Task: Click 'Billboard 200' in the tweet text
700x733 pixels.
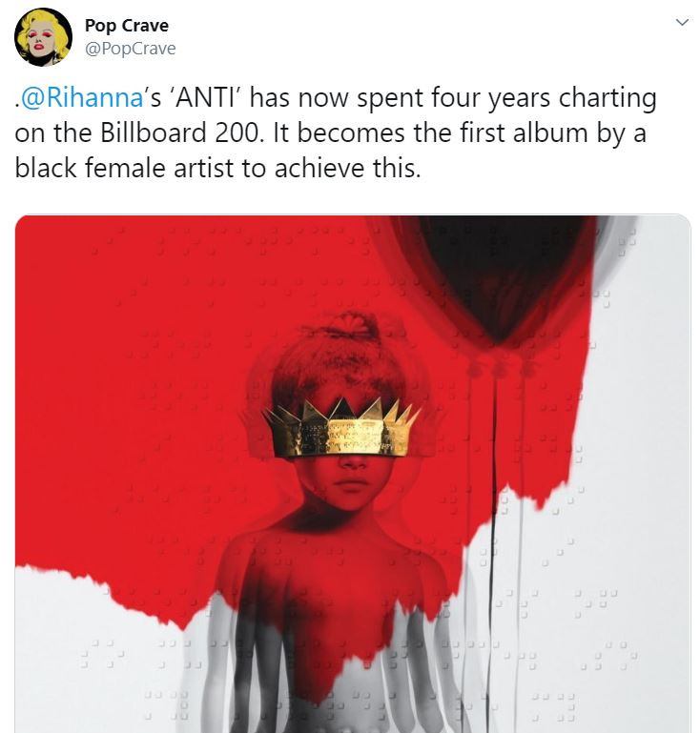Action: click(179, 133)
